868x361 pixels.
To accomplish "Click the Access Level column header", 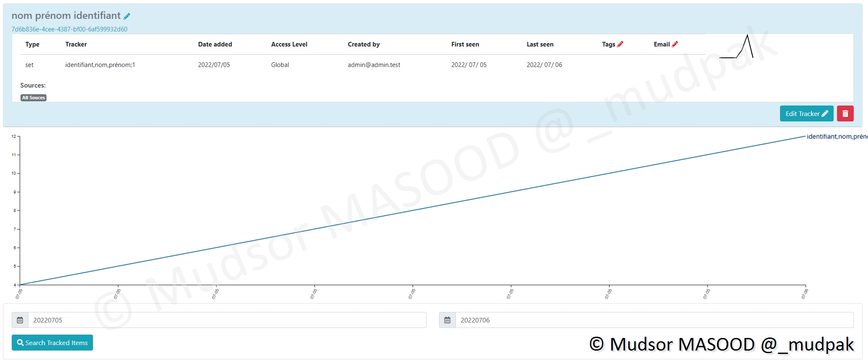I will click(x=289, y=44).
